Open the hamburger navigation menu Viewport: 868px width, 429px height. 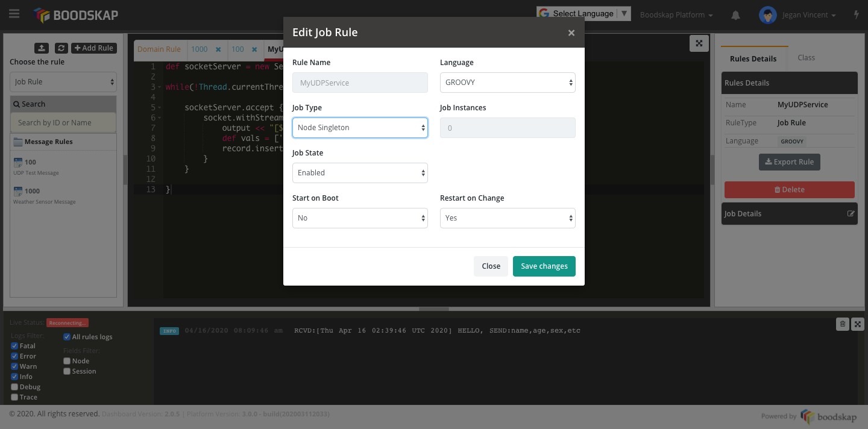coord(14,14)
